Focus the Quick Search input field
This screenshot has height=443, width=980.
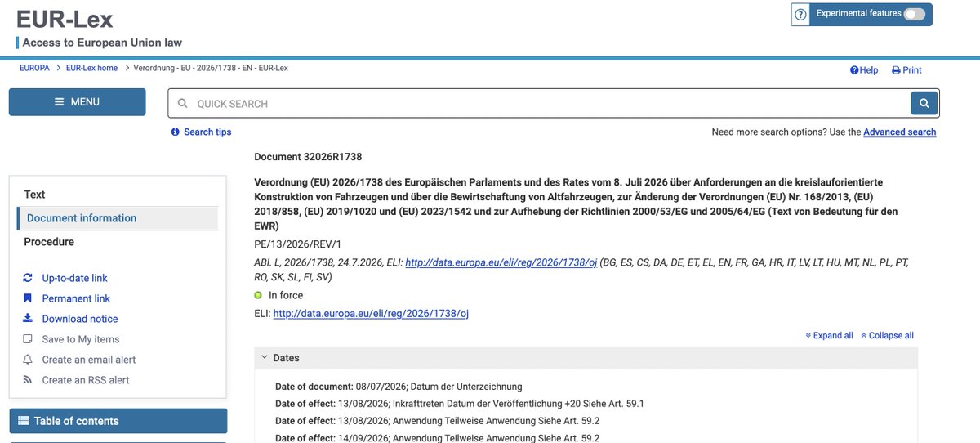click(539, 104)
